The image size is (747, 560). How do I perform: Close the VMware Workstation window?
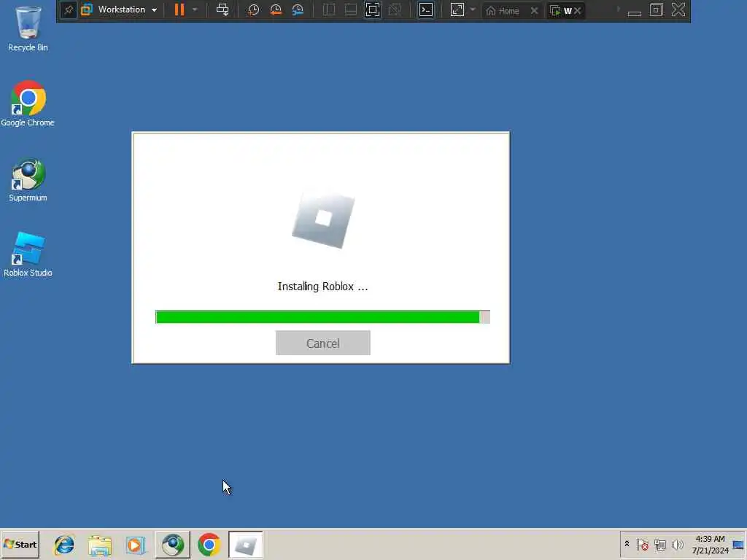coord(678,9)
